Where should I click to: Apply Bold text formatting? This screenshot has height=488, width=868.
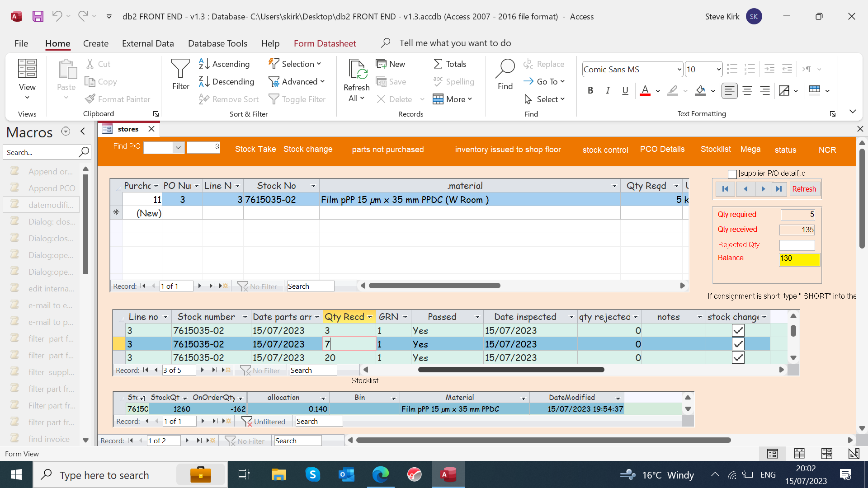590,90
